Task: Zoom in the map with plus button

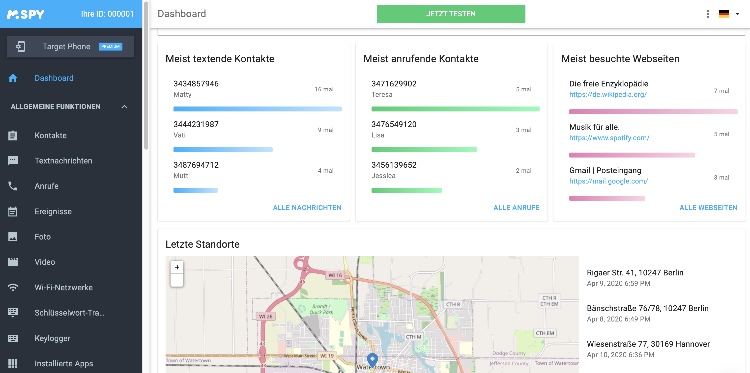Action: [x=177, y=267]
